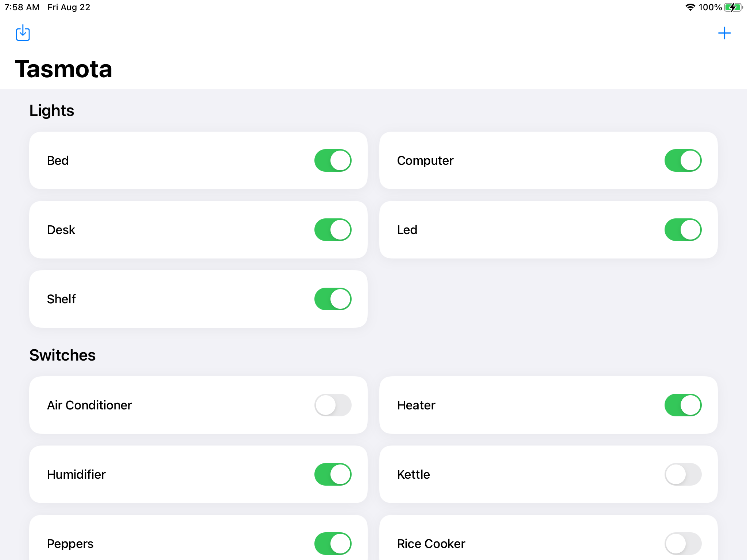Image resolution: width=747 pixels, height=560 pixels.
Task: Turn on the Air Conditioner switch
Action: pyautogui.click(x=333, y=405)
